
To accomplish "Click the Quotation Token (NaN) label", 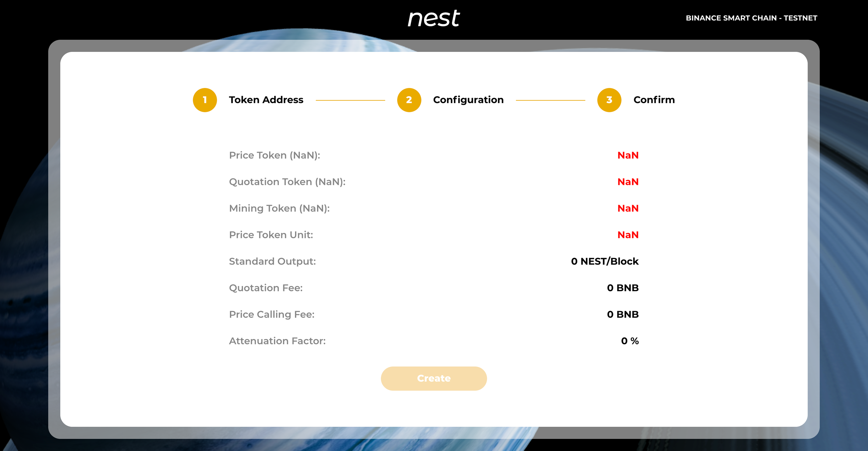I will click(287, 182).
